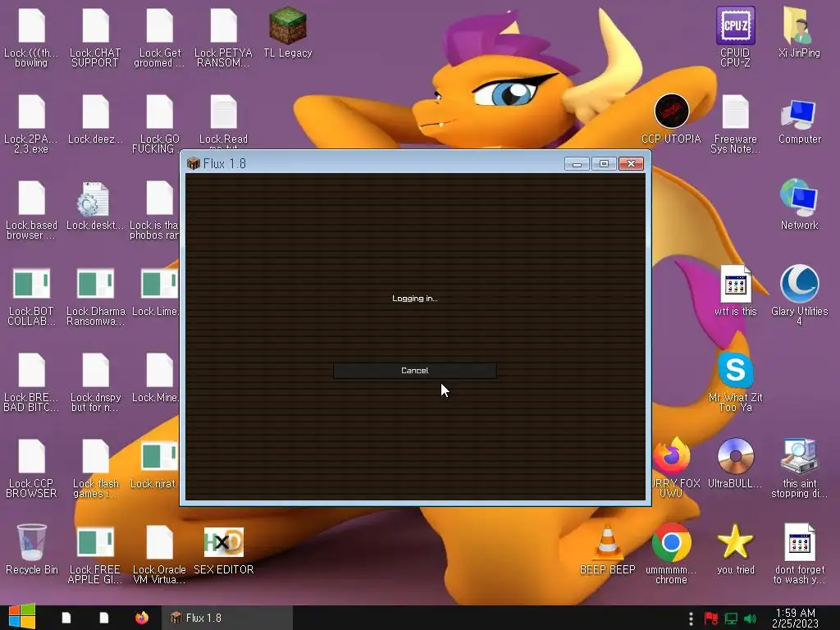Screen dimensions: 840x630
Task: Open Lock.deez... file
Action: (95, 119)
